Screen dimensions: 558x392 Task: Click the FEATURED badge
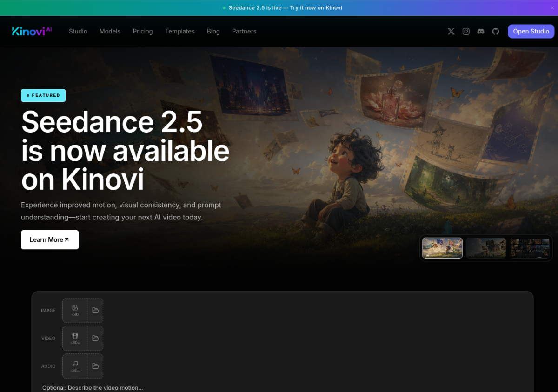[43, 95]
